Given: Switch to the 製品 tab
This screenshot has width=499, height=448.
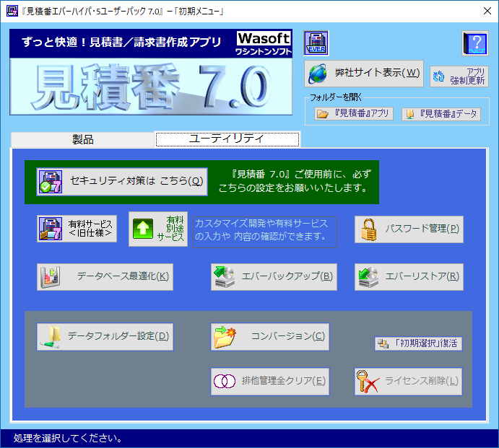Looking at the screenshot, I should (x=83, y=139).
